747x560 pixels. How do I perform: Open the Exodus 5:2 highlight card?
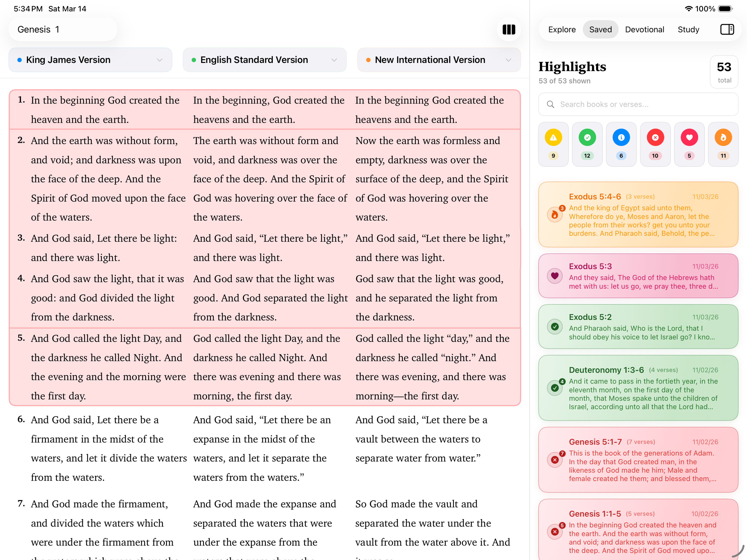point(638,327)
